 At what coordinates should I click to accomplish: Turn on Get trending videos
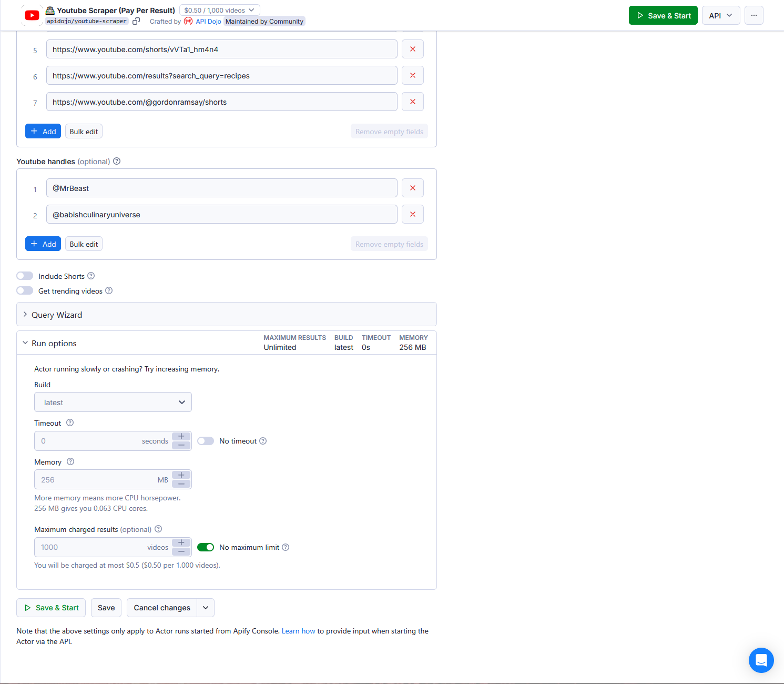(x=25, y=290)
